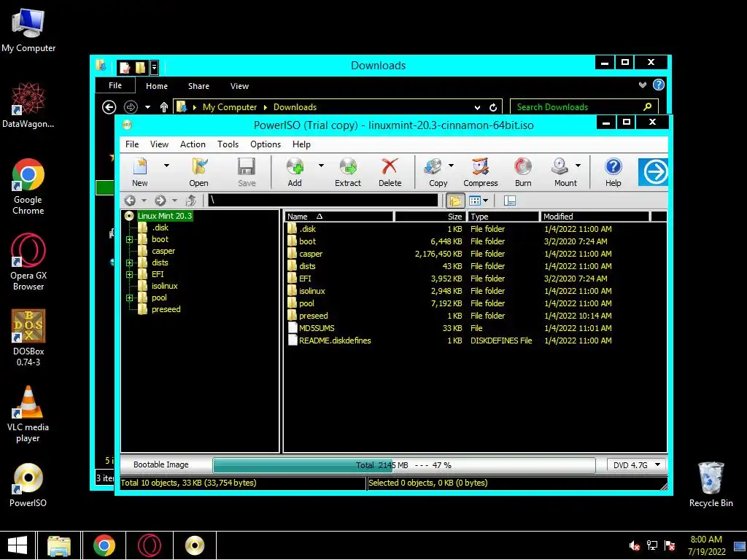Click the Total 2145 MB capacity bar

[404, 465]
